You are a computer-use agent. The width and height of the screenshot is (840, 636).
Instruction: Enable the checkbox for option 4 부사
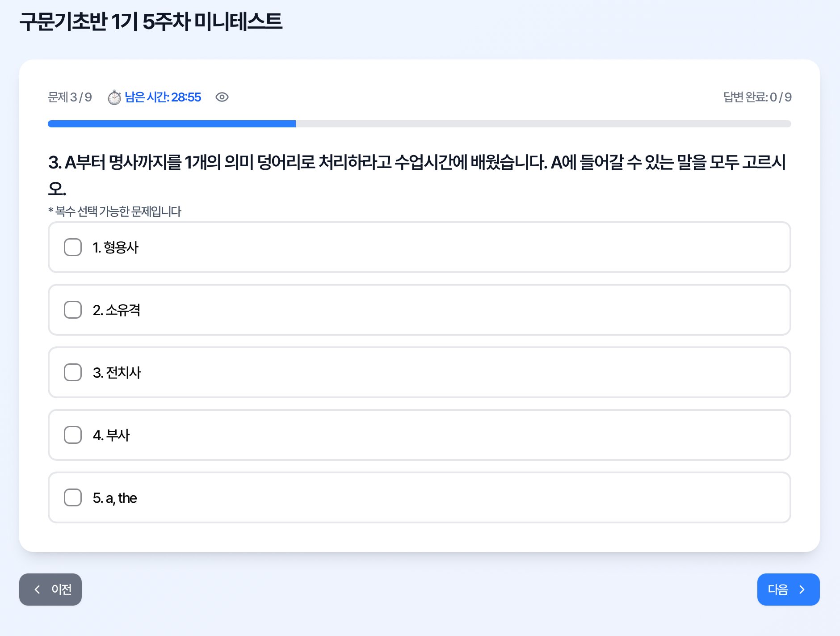pyautogui.click(x=72, y=435)
